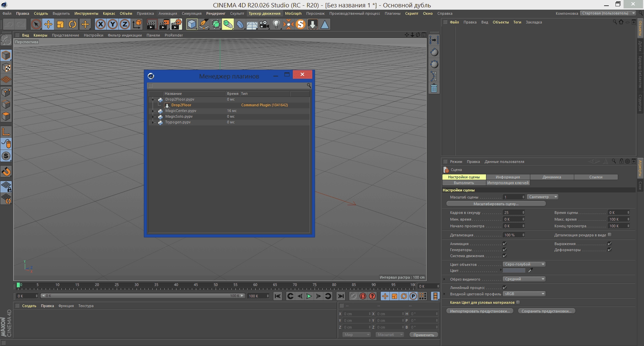Viewport: 644px width, 346px height.
Task: Click Импортировать предустановки button
Action: coord(480,311)
